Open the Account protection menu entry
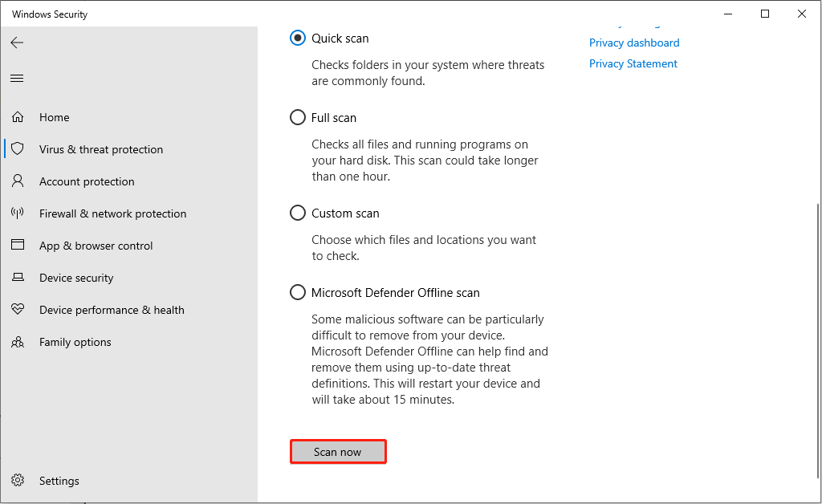 tap(87, 181)
